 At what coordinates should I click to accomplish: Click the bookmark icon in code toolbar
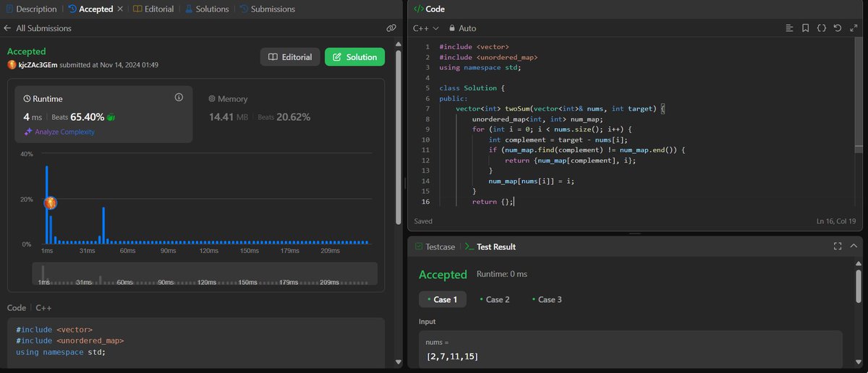[805, 28]
